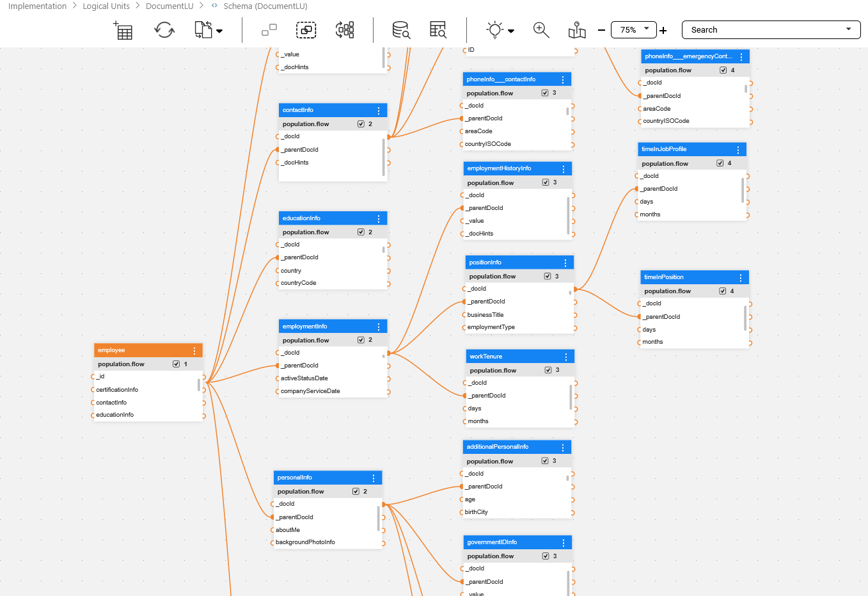Click the magnifier zoom icon

click(x=541, y=30)
